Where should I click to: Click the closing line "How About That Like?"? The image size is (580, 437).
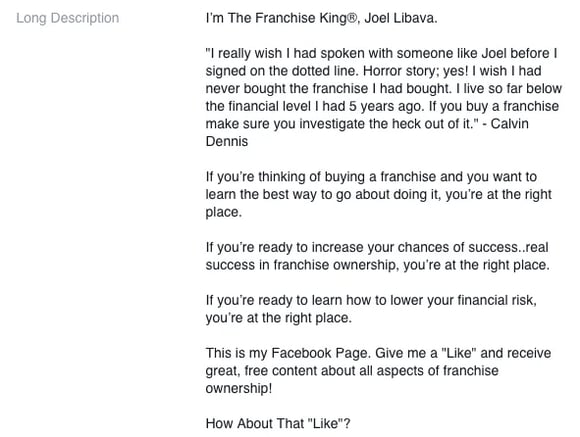coord(278,424)
